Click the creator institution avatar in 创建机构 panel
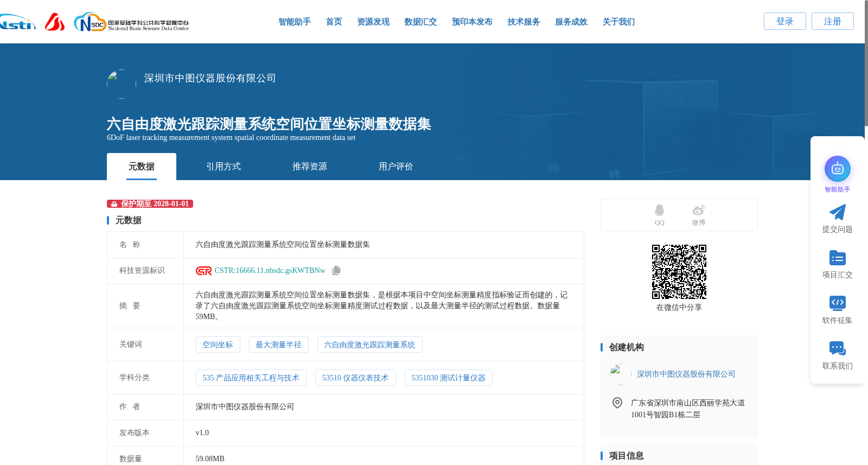This screenshot has width=868, height=465. pos(620,374)
